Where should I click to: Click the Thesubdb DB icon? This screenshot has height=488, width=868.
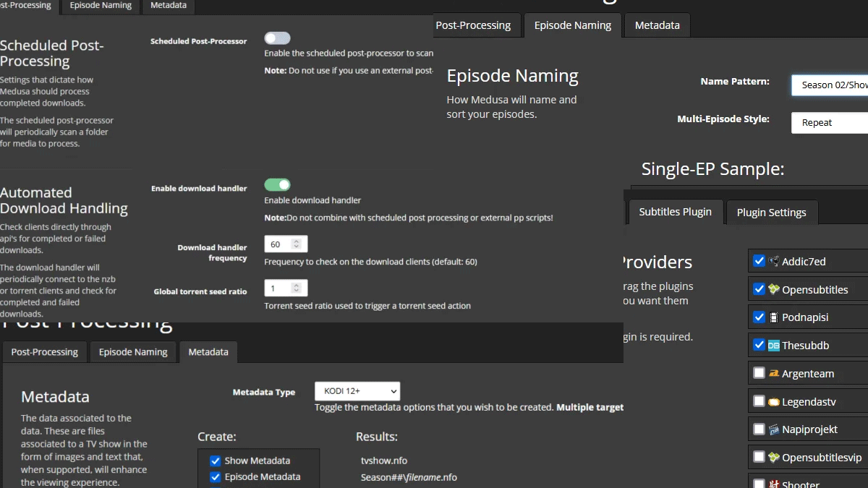point(774,346)
